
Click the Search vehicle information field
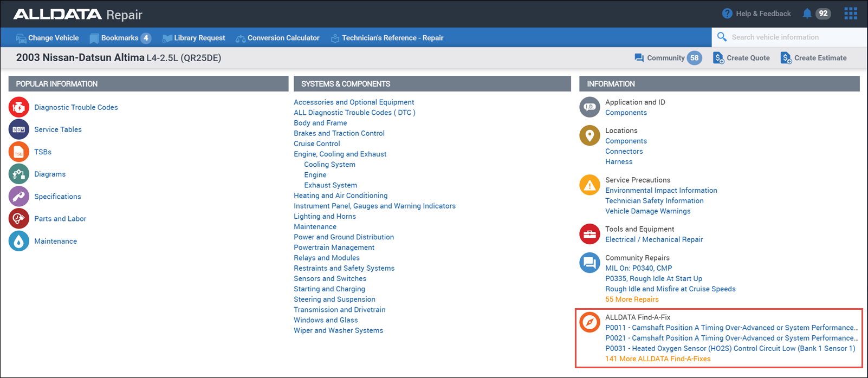[791, 37]
